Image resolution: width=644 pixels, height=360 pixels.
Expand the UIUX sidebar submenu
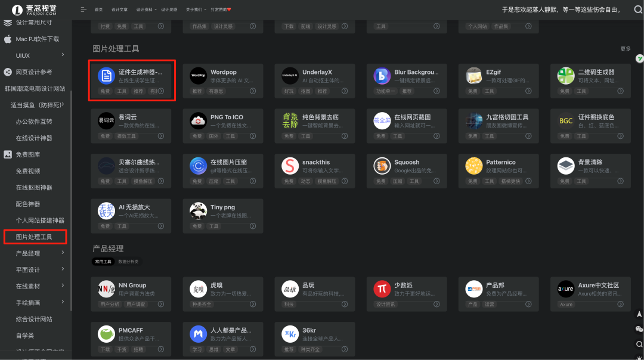(x=63, y=55)
